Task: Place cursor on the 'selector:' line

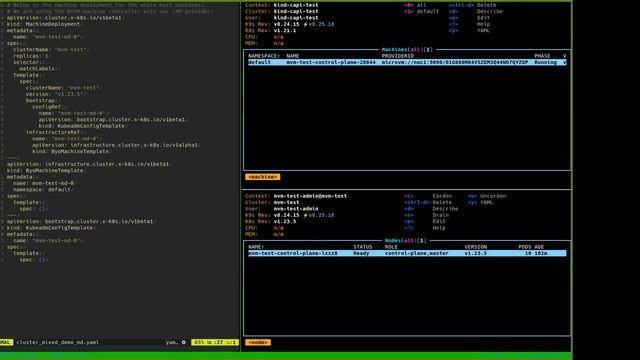Action: click(x=26, y=62)
